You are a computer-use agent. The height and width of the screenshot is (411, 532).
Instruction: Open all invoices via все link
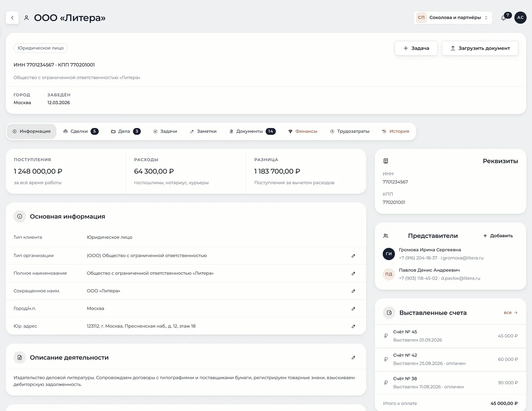[510, 313]
